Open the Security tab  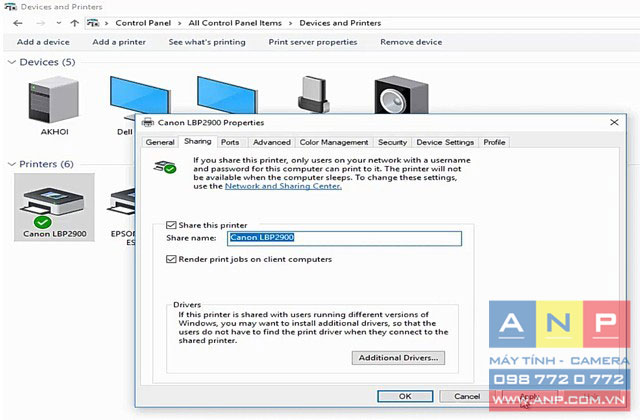(x=393, y=142)
